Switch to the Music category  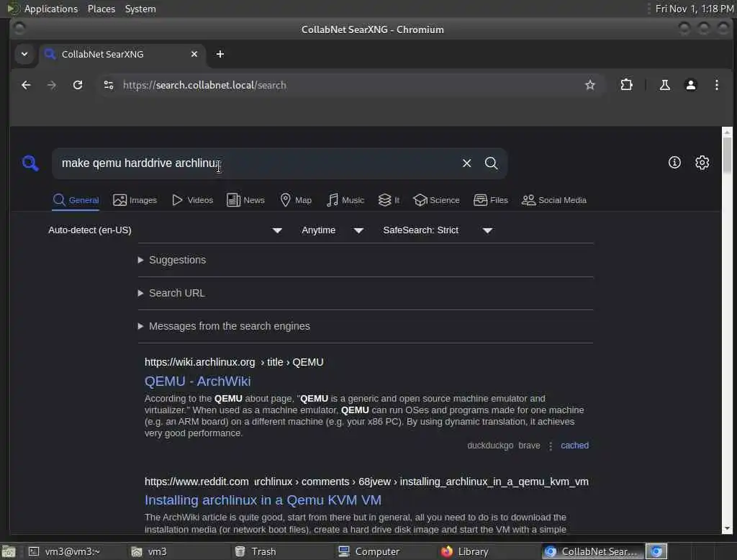tap(345, 200)
